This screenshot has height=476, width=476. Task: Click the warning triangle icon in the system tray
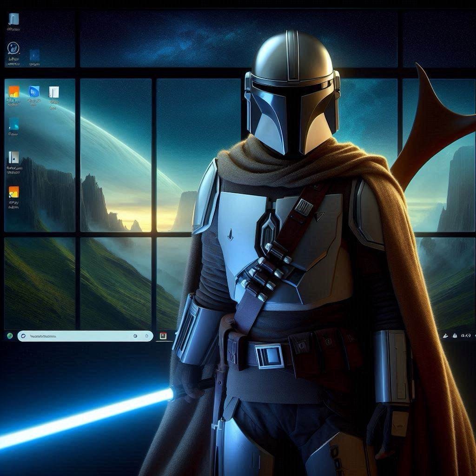point(456,335)
